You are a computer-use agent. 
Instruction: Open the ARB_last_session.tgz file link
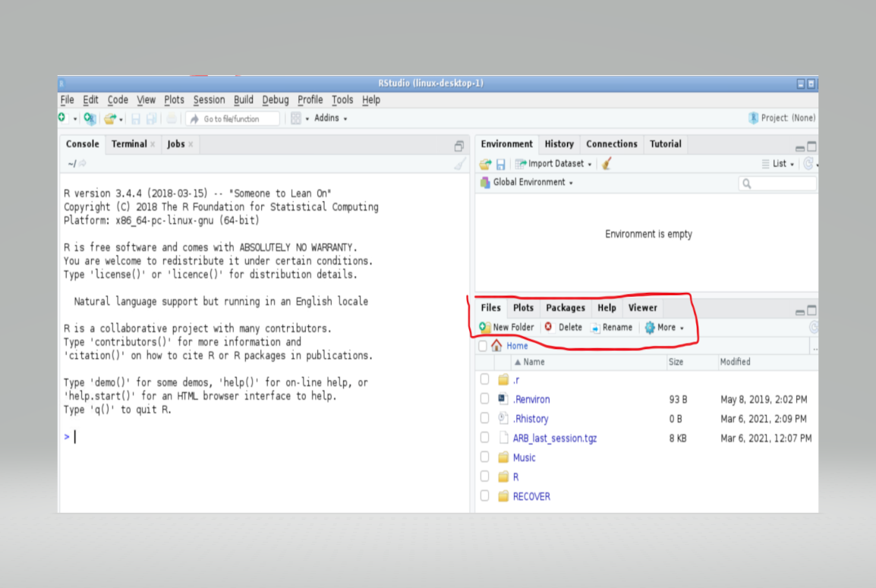point(555,439)
